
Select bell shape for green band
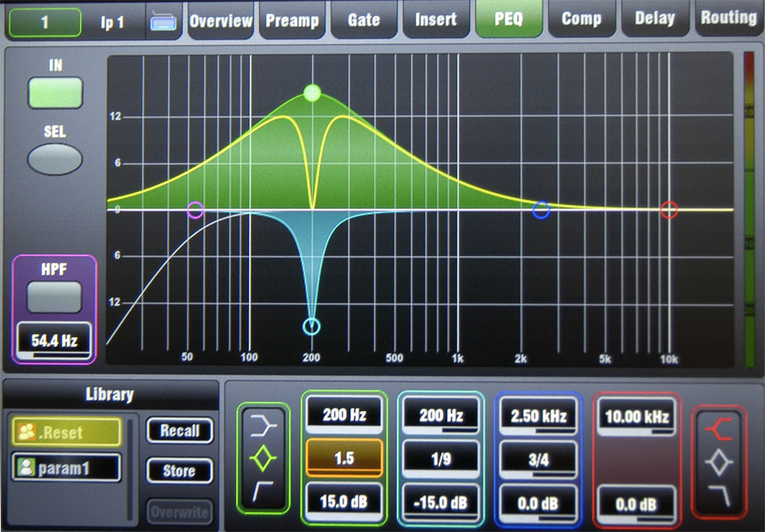coord(263,460)
